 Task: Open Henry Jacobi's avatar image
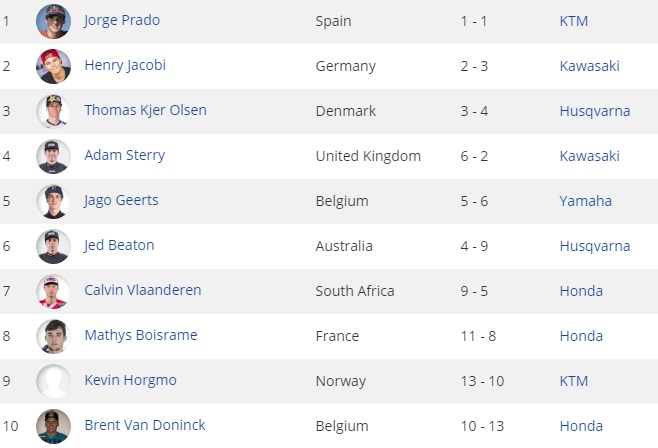point(53,66)
